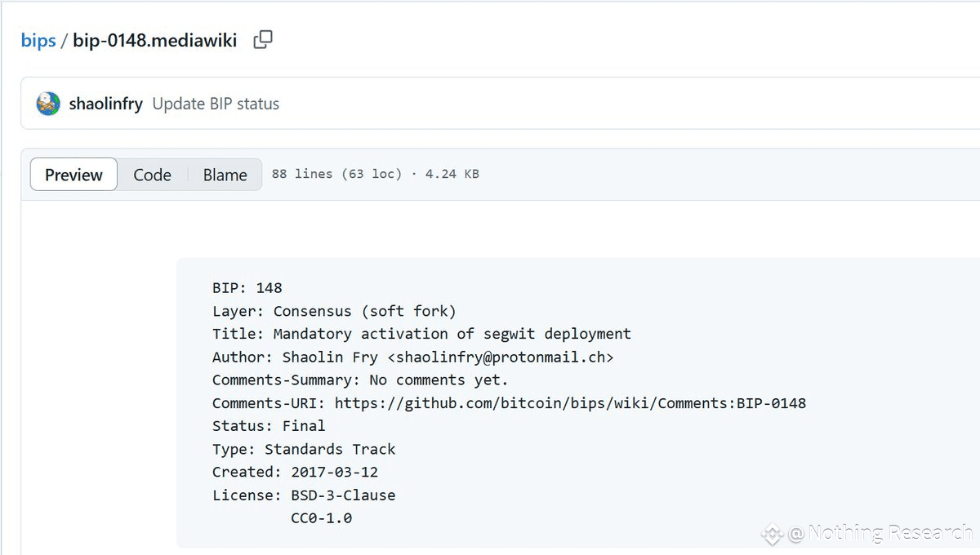Image resolution: width=980 pixels, height=555 pixels.
Task: Click the Title line about segwit deployment
Action: pos(421,334)
